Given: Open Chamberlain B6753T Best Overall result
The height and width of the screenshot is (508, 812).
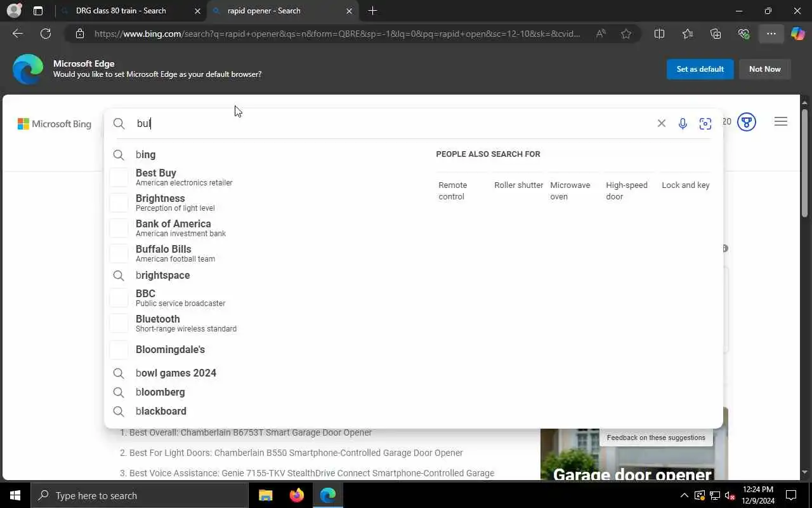Looking at the screenshot, I should (251, 432).
